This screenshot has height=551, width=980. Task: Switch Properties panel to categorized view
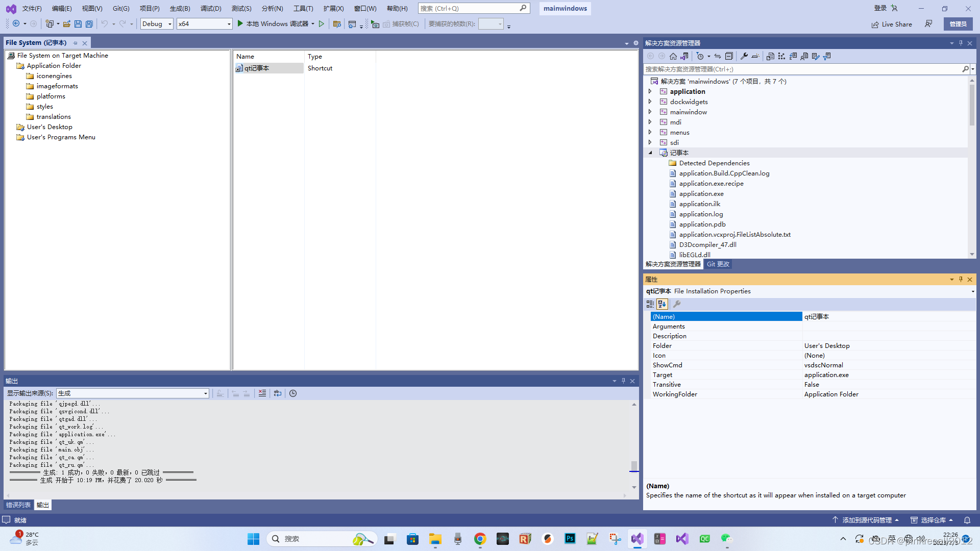pyautogui.click(x=650, y=304)
